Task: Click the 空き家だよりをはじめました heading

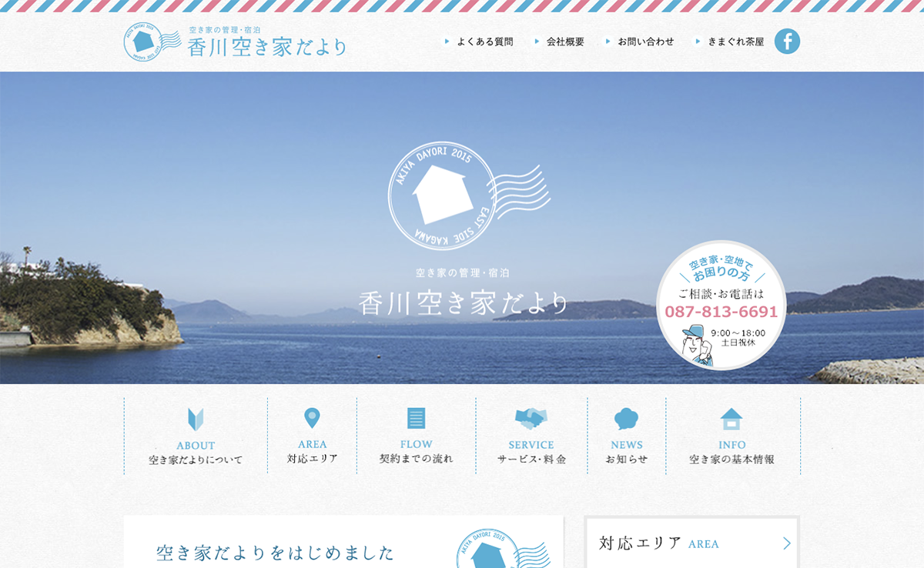Action: 275,553
